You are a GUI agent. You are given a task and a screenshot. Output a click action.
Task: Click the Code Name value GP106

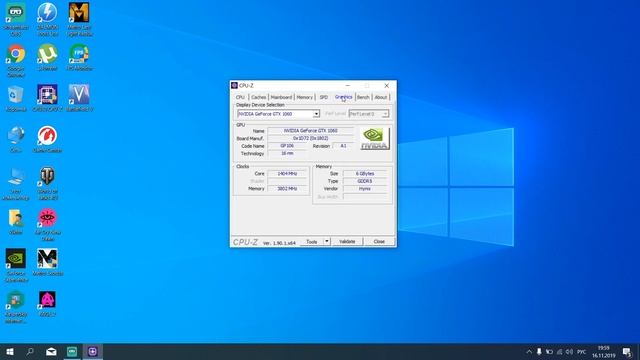click(287, 146)
